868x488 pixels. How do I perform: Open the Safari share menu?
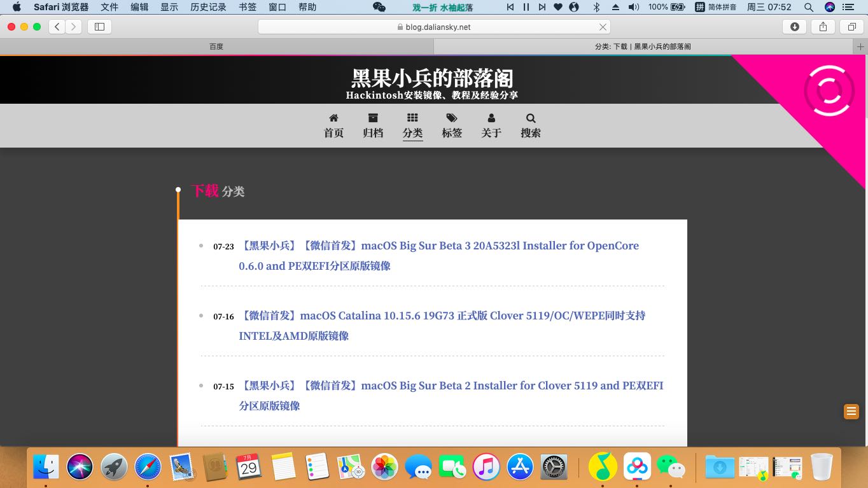[823, 27]
